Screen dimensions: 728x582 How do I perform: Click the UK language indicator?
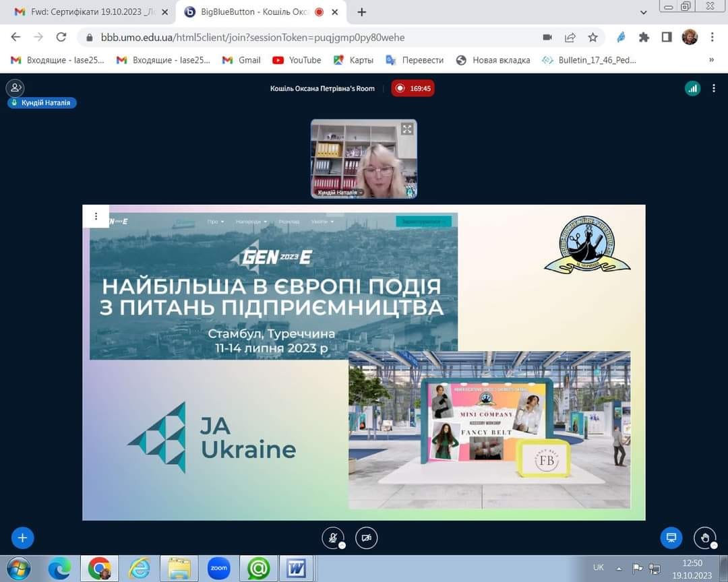tap(598, 568)
